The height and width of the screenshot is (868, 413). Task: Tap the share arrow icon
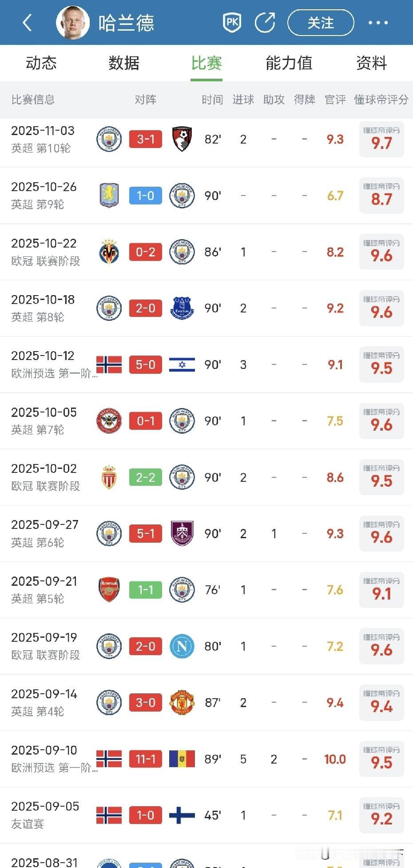coord(265,22)
